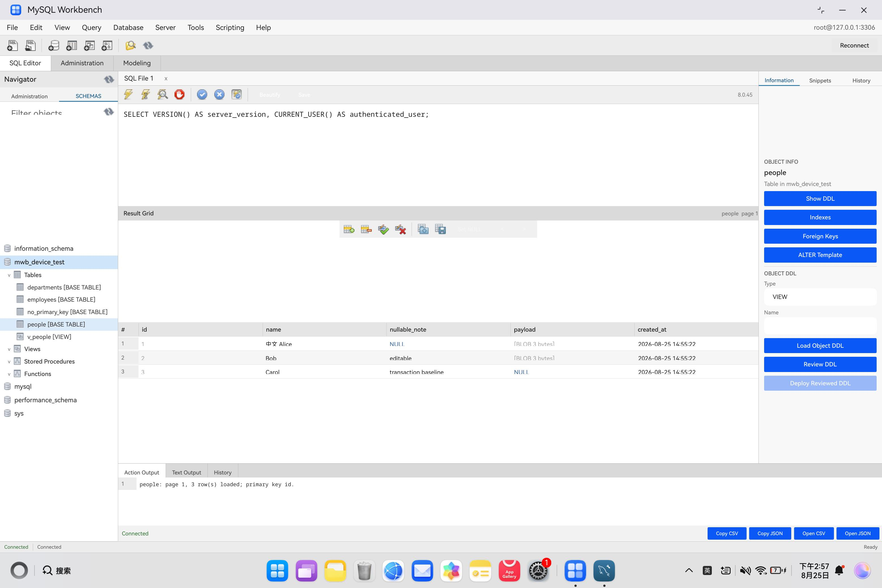Click the Reconnect button
882x588 pixels.
tap(854, 46)
